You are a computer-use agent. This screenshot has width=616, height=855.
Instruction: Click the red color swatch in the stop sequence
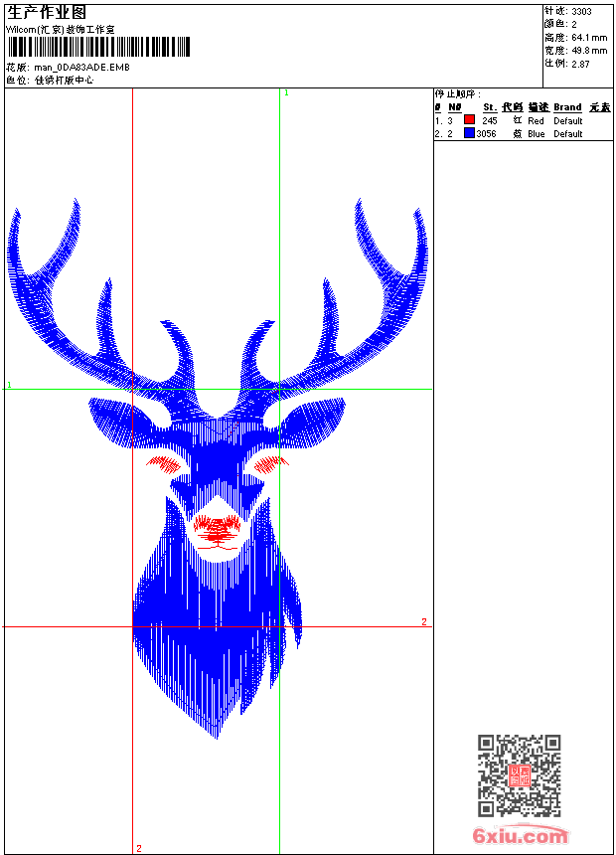469,120
